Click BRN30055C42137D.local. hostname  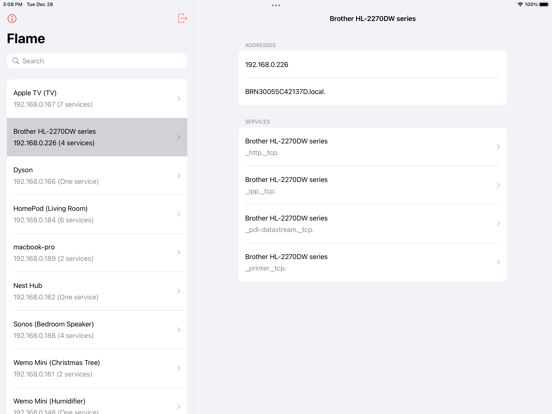[x=372, y=92]
